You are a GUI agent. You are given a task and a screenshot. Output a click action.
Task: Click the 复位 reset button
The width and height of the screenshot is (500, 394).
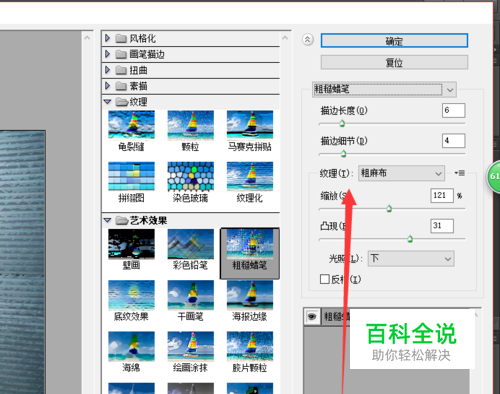[x=394, y=62]
